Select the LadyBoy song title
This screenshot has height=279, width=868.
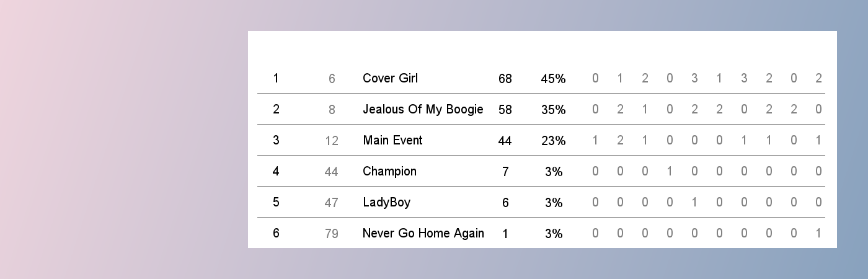coord(386,202)
